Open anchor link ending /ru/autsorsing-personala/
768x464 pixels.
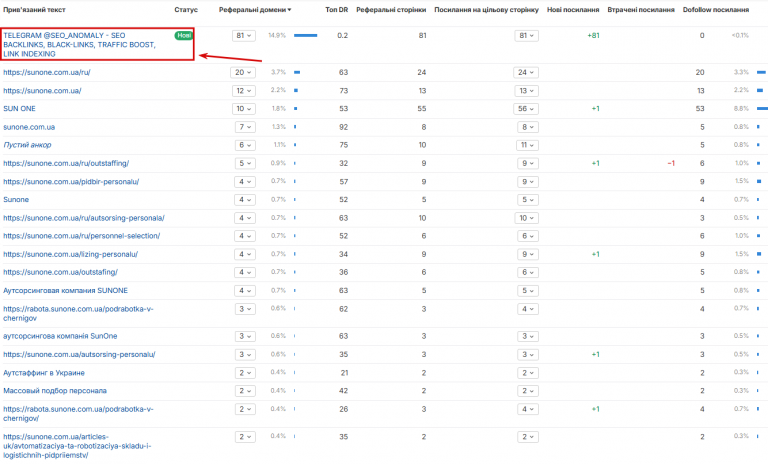click(84, 218)
